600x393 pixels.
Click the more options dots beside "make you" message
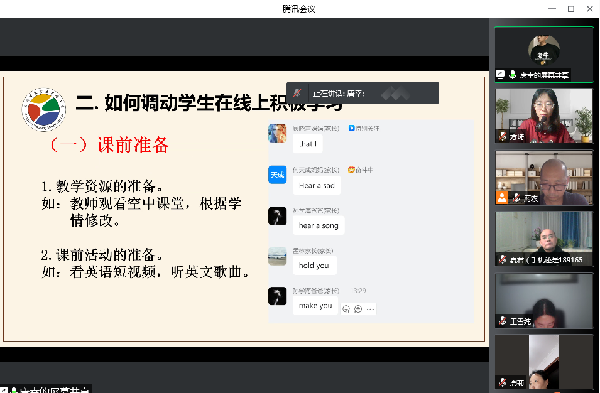(x=370, y=309)
